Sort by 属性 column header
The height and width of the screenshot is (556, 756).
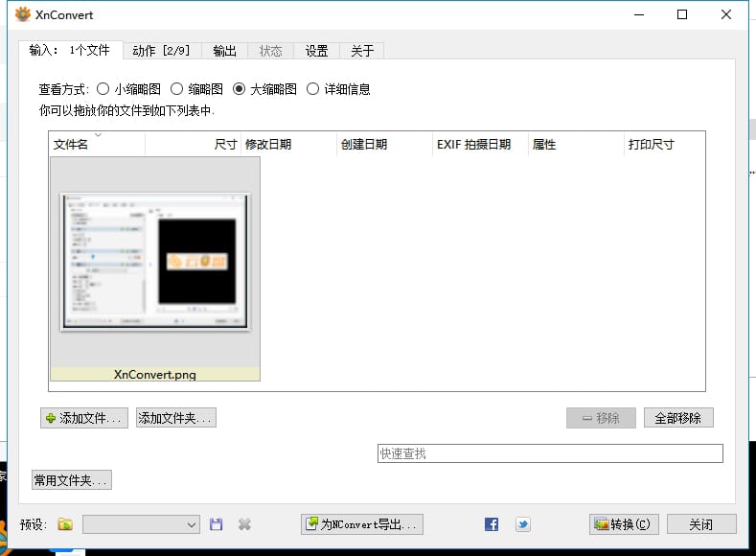pos(576,144)
